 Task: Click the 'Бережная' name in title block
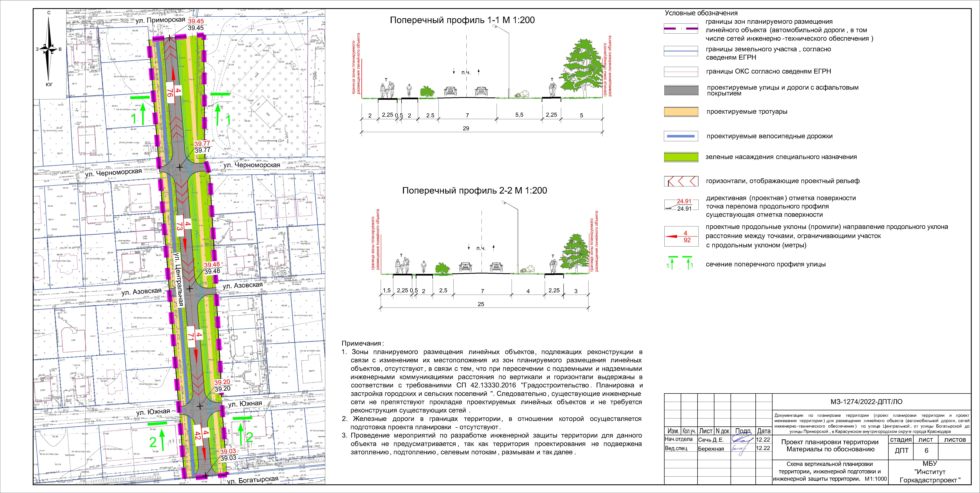click(x=711, y=449)
